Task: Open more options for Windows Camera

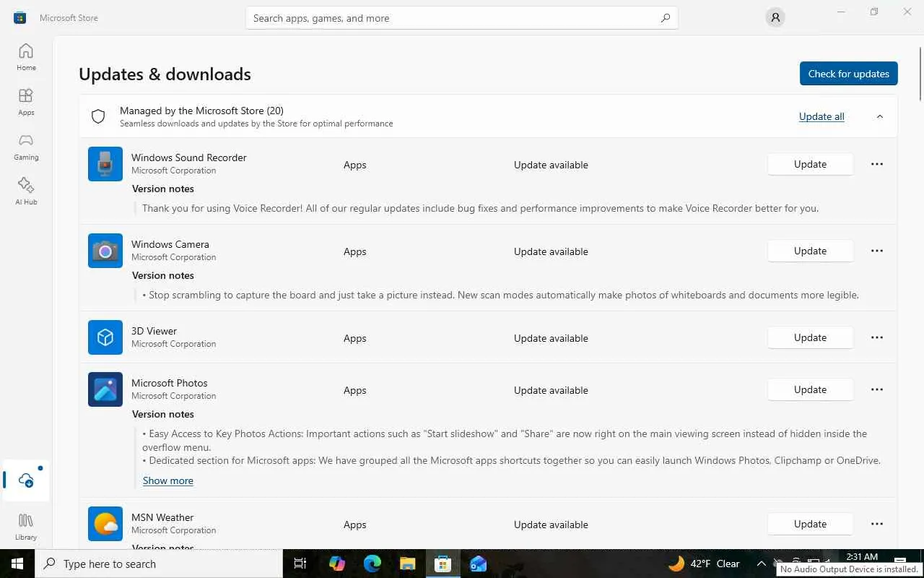Action: tap(877, 251)
